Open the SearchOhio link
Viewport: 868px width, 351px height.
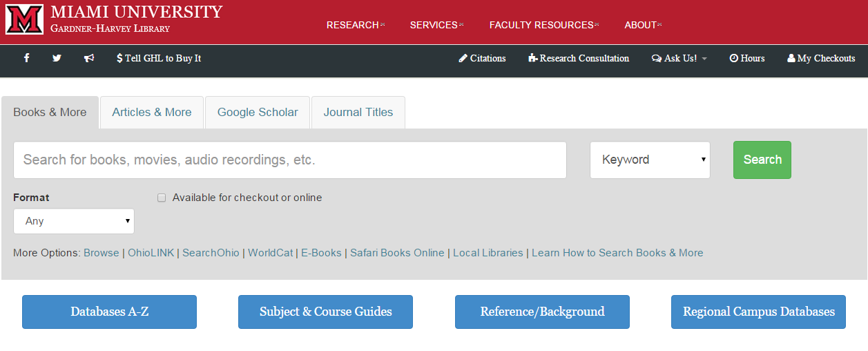pyautogui.click(x=211, y=253)
